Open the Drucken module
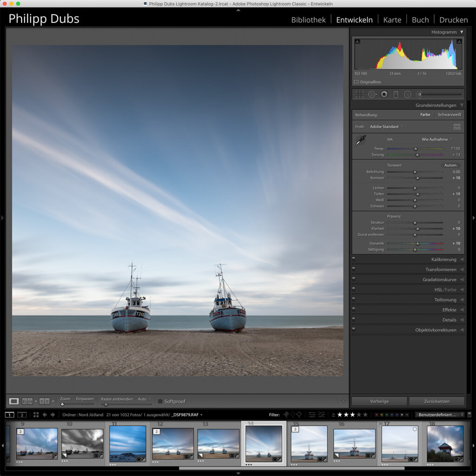The image size is (476, 476). (x=453, y=20)
